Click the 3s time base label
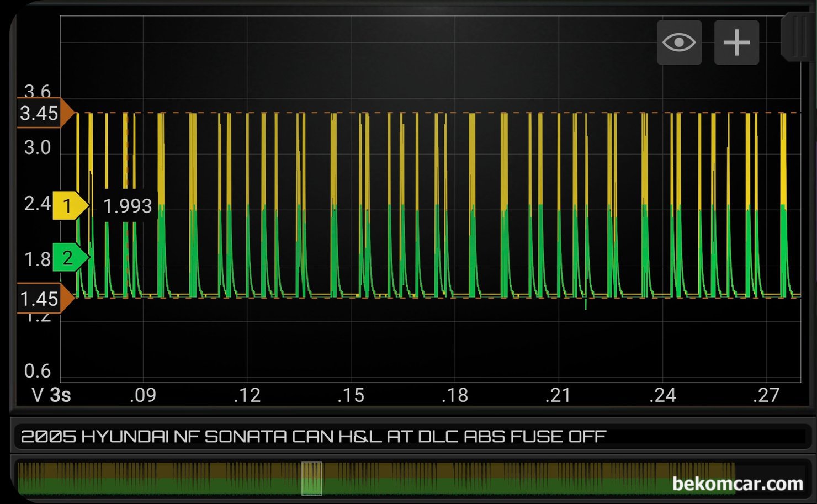The image size is (817, 504). tap(60, 395)
